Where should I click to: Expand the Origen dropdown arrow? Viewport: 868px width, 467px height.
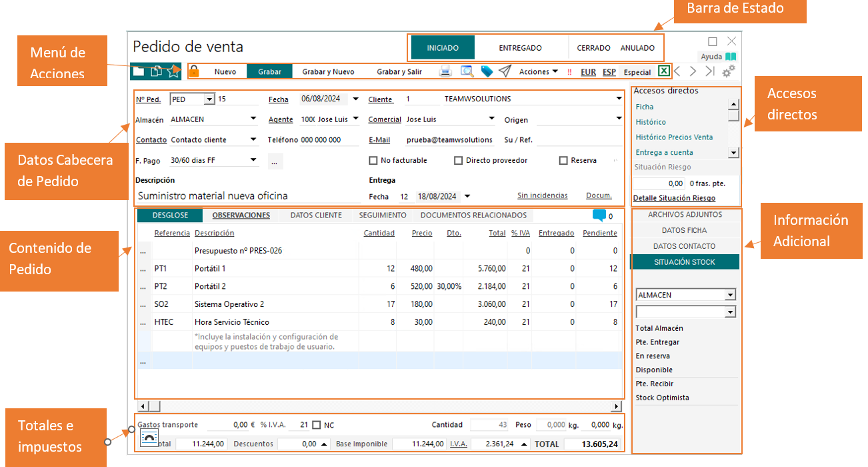(619, 119)
